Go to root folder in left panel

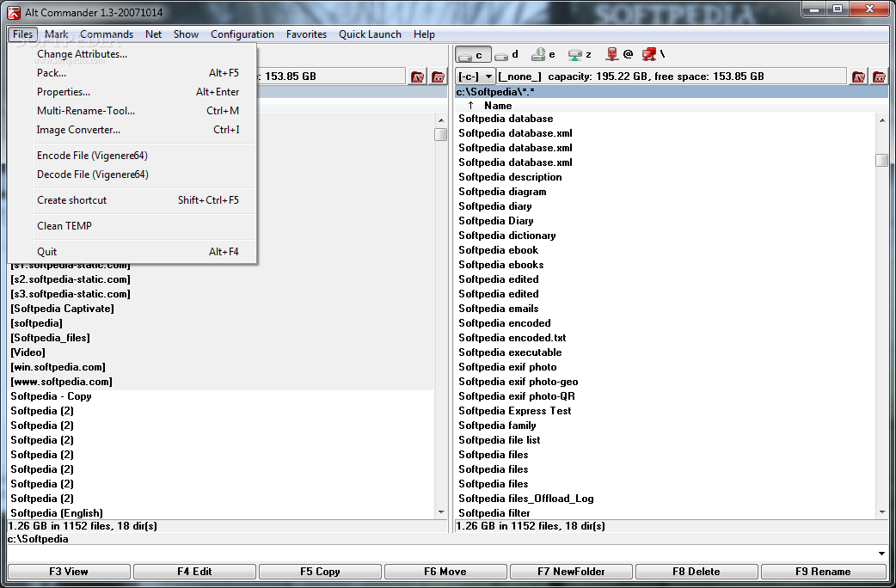(x=418, y=77)
